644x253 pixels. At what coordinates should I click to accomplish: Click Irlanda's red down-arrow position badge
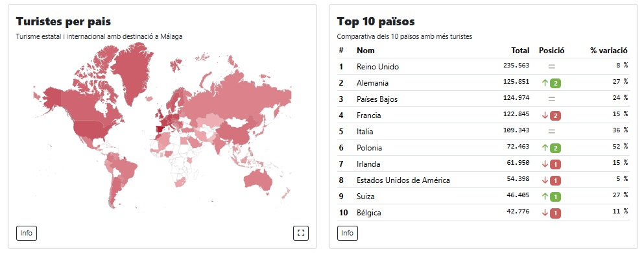point(552,164)
